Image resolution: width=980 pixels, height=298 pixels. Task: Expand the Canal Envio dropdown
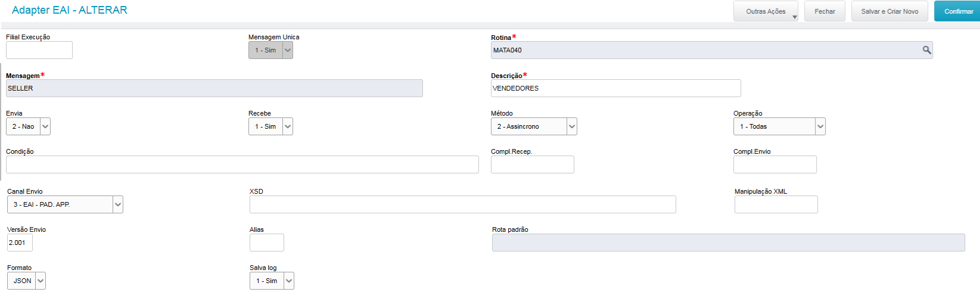click(x=118, y=204)
